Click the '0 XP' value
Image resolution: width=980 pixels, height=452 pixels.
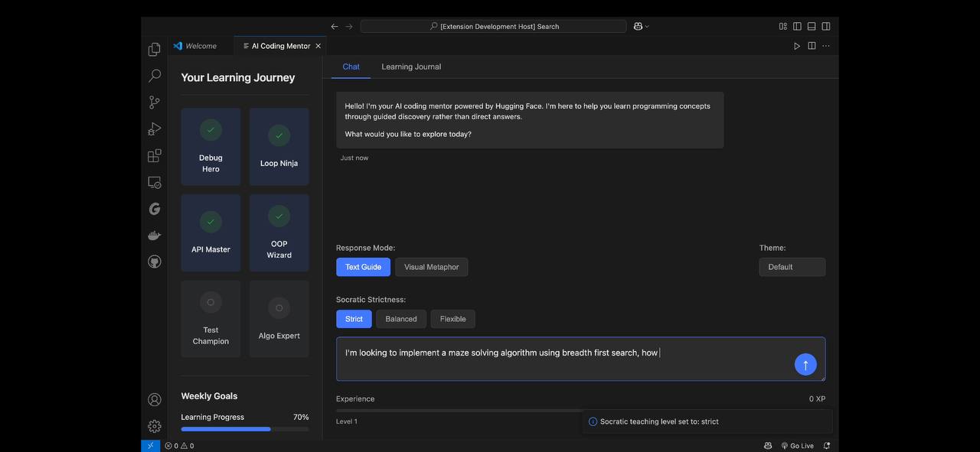pos(817,399)
